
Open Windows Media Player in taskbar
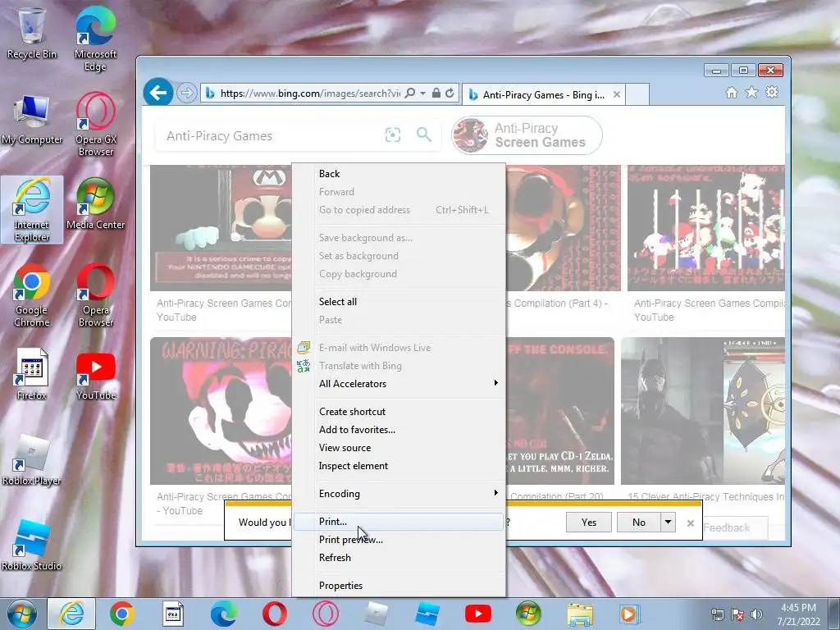coord(630,614)
